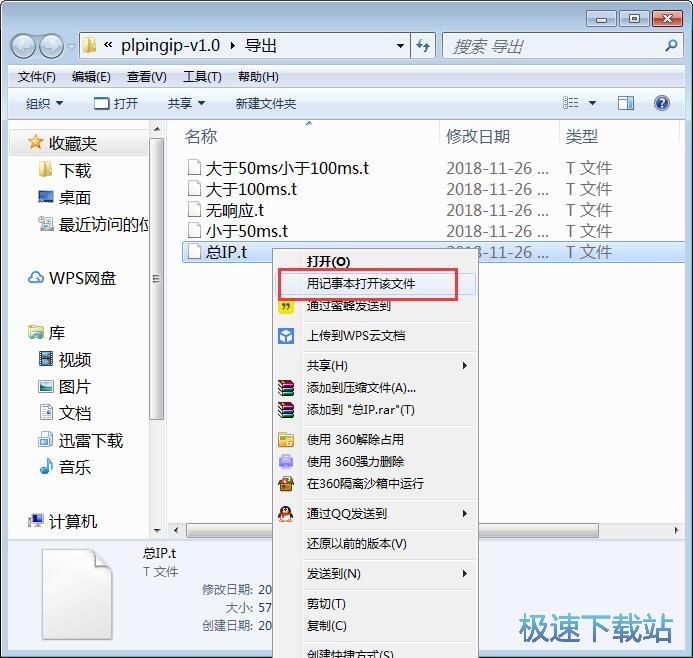Click the folder icon in the address bar

click(90, 45)
